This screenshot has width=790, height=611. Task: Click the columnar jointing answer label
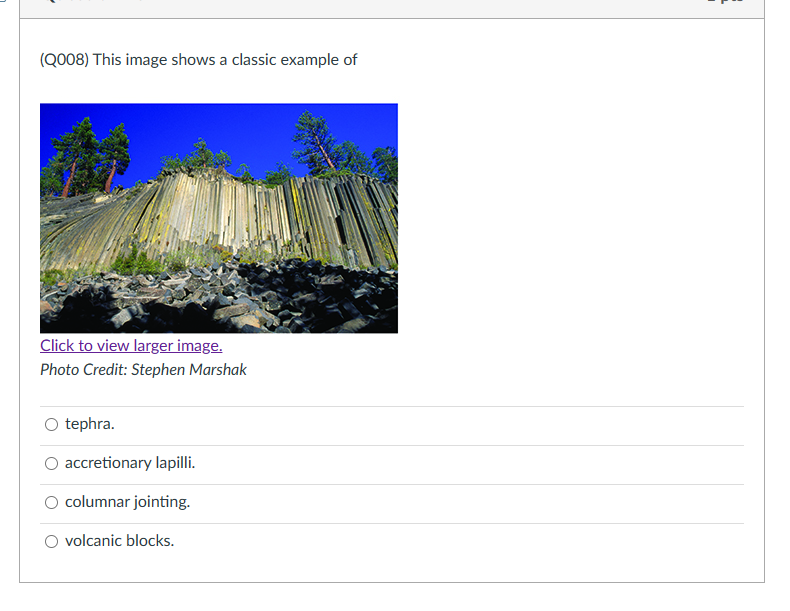(x=127, y=502)
